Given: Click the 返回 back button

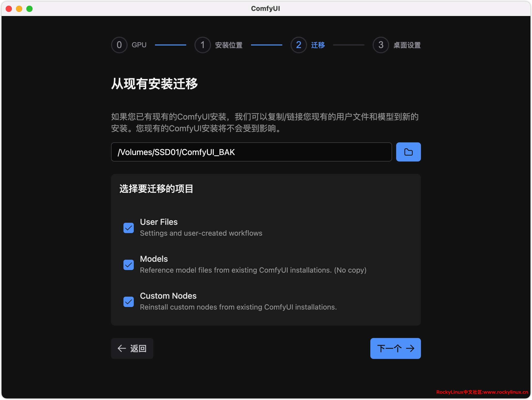Looking at the screenshot, I should pos(132,348).
